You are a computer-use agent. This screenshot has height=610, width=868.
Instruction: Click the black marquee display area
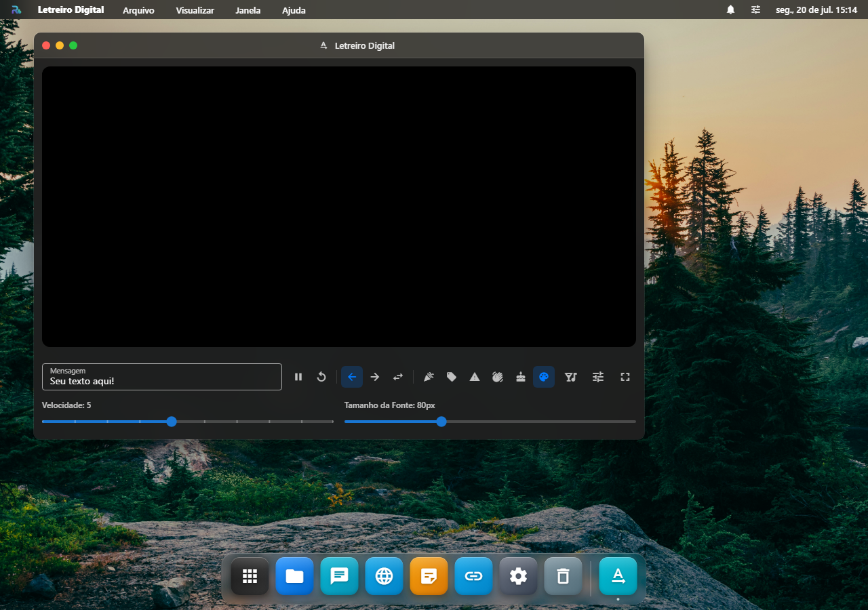(x=339, y=207)
